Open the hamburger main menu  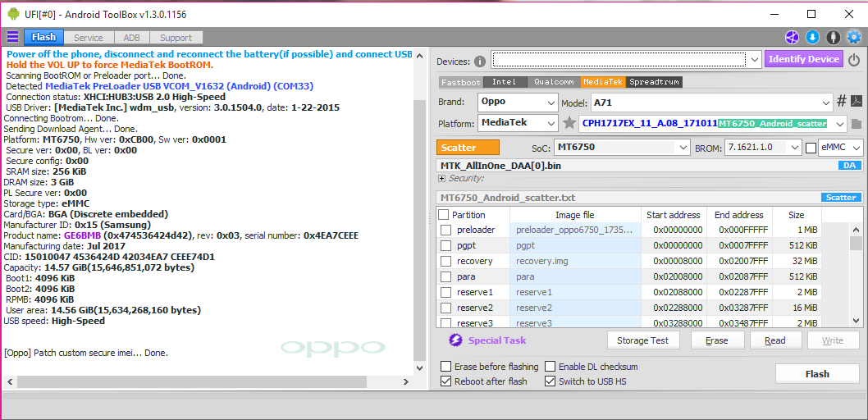click(x=12, y=37)
